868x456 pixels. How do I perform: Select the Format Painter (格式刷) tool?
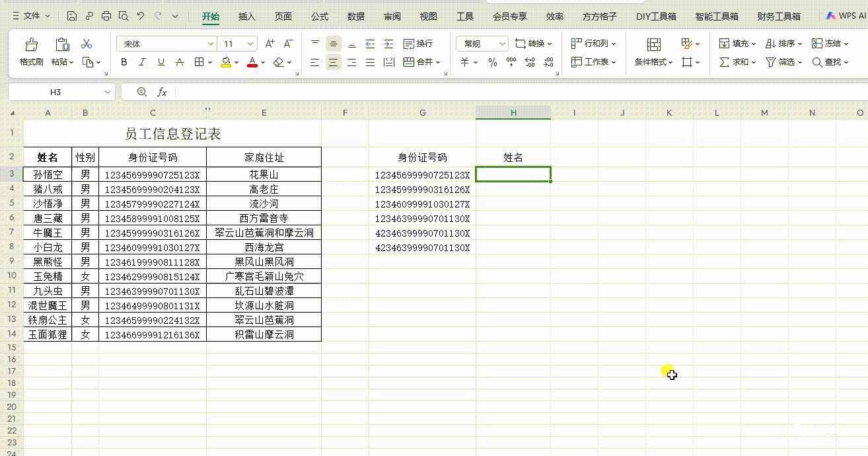(x=31, y=52)
